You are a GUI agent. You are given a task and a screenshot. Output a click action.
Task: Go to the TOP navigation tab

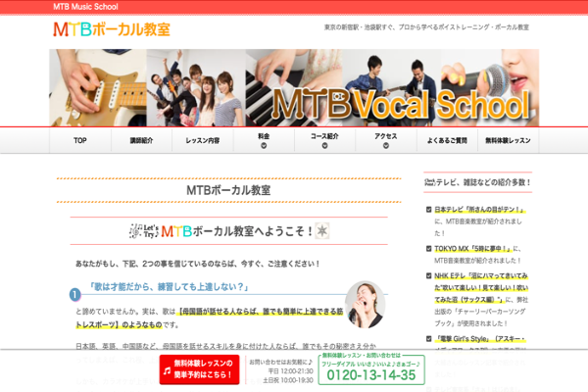tap(80, 141)
